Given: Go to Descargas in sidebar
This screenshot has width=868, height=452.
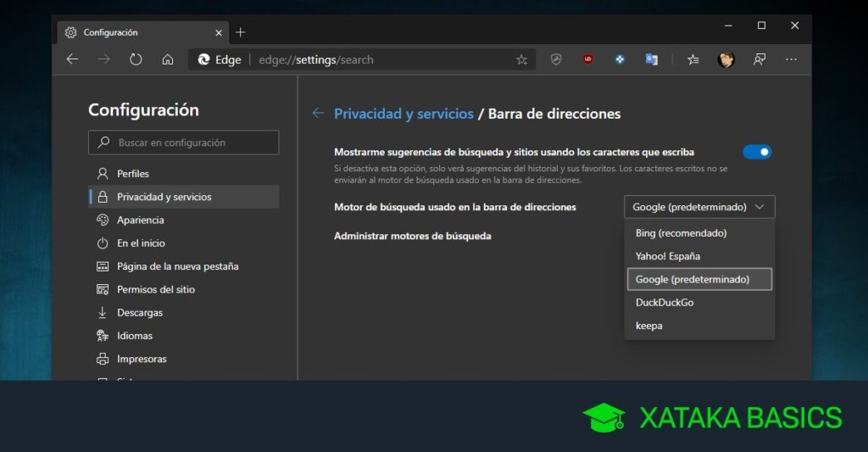Looking at the screenshot, I should (x=140, y=312).
